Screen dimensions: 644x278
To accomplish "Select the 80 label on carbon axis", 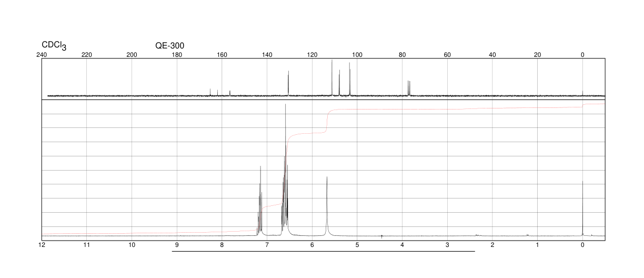I will click(x=402, y=55).
